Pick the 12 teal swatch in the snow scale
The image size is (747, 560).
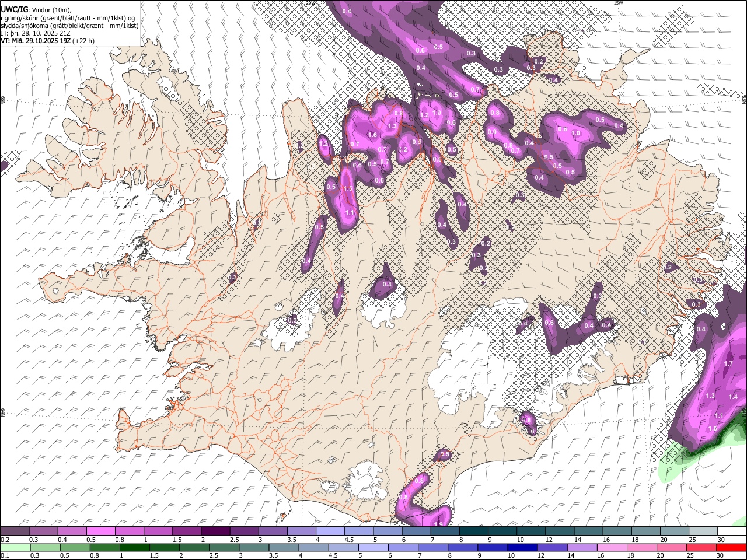[560, 531]
